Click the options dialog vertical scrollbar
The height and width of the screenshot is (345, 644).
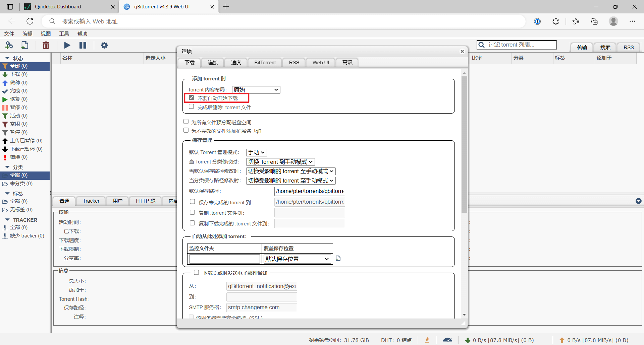pyautogui.click(x=464, y=144)
